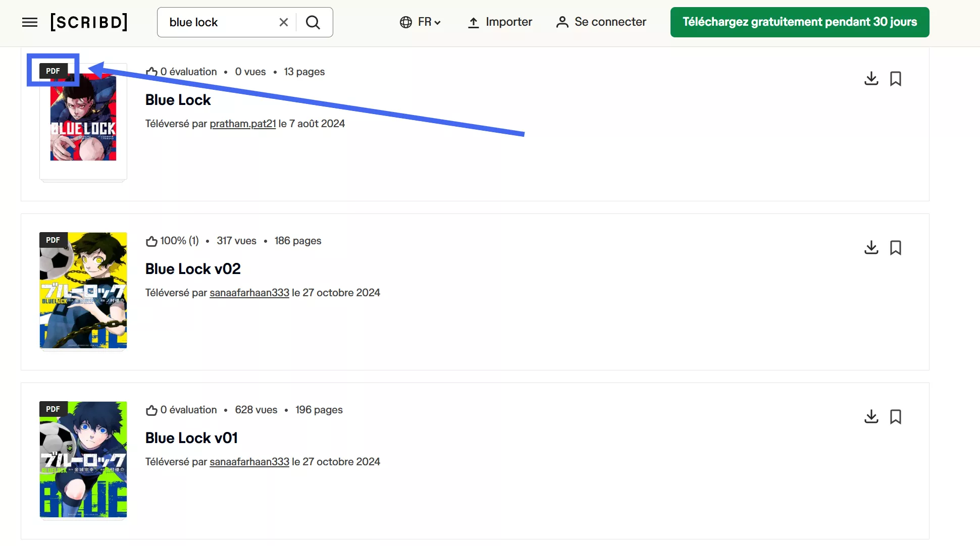Click the '628 vues' text
The width and height of the screenshot is (980, 546).
[x=256, y=410]
